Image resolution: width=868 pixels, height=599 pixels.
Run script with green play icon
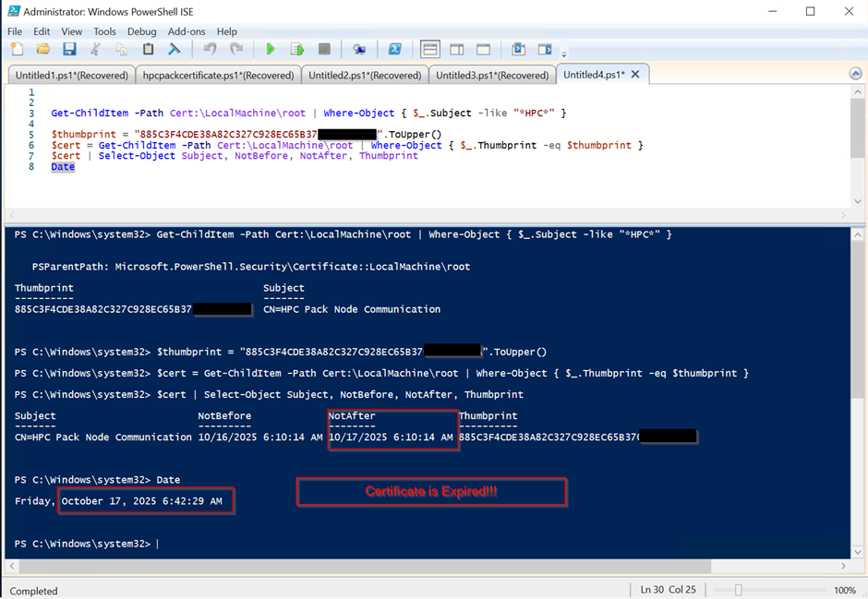[271, 49]
